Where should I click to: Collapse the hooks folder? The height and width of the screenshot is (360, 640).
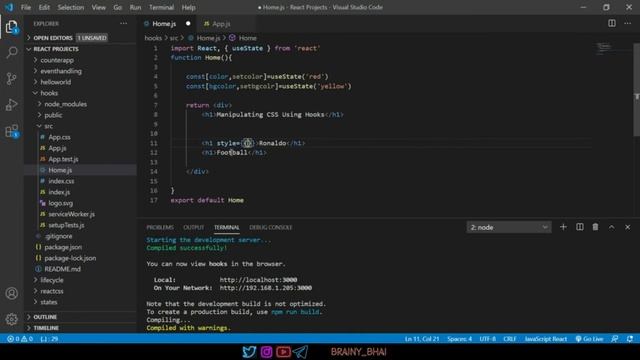tap(81, 93)
